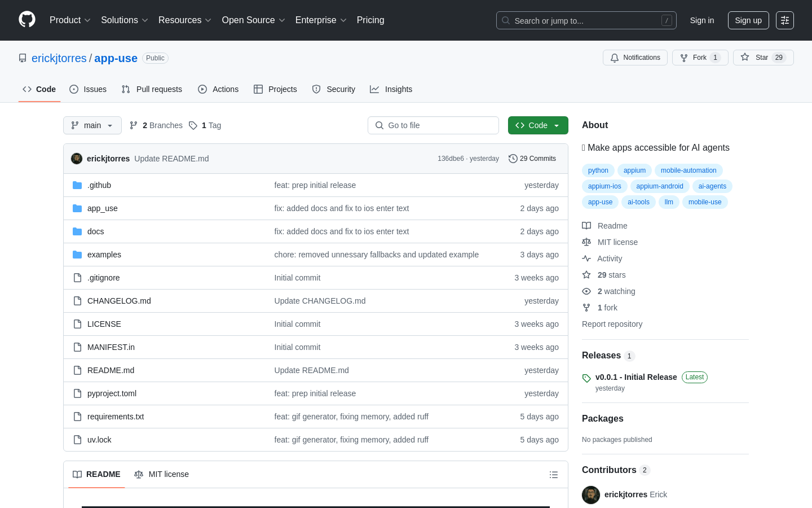Click the commit history clock icon

click(x=513, y=159)
